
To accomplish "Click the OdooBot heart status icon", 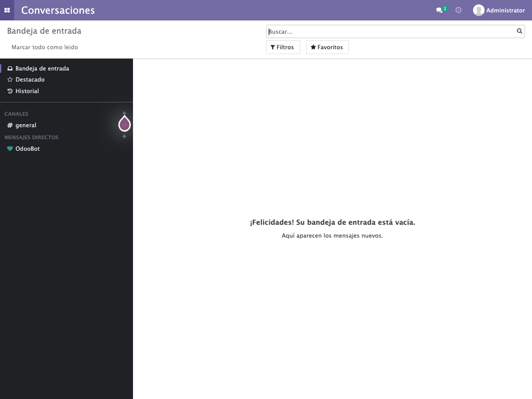I will (x=10, y=149).
